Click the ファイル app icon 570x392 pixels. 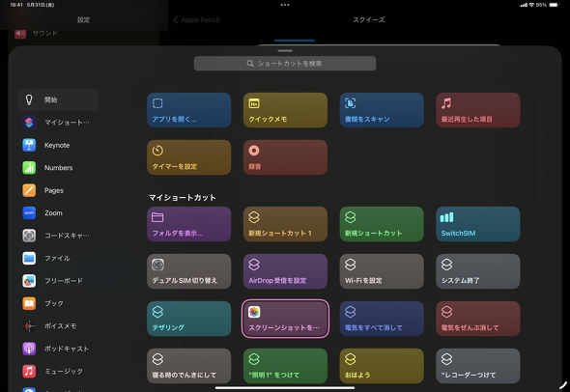(x=29, y=258)
